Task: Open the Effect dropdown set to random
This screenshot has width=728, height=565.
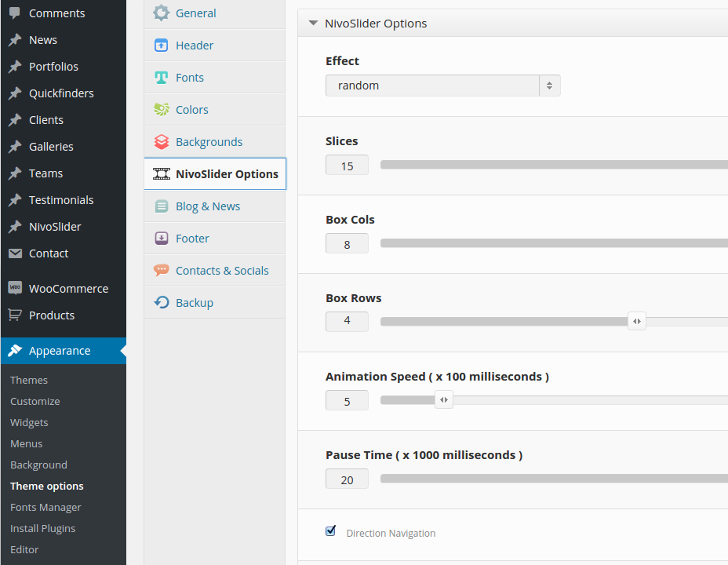Action: point(442,86)
